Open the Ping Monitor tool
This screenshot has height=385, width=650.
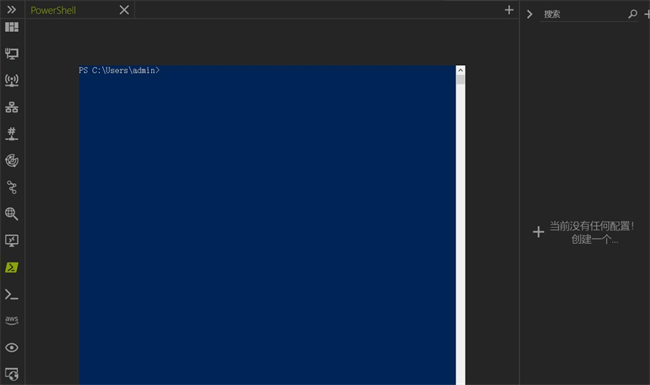click(x=12, y=160)
